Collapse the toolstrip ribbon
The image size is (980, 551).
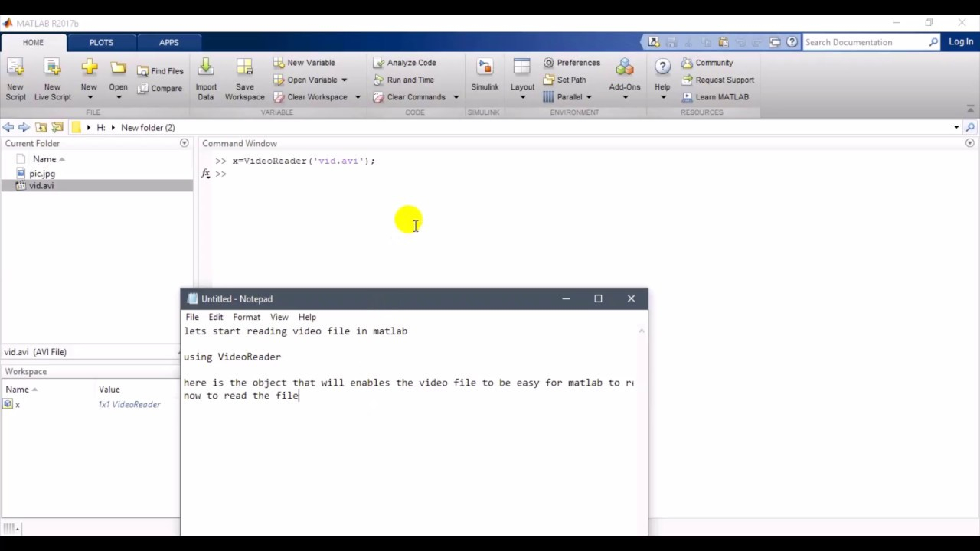pos(970,109)
